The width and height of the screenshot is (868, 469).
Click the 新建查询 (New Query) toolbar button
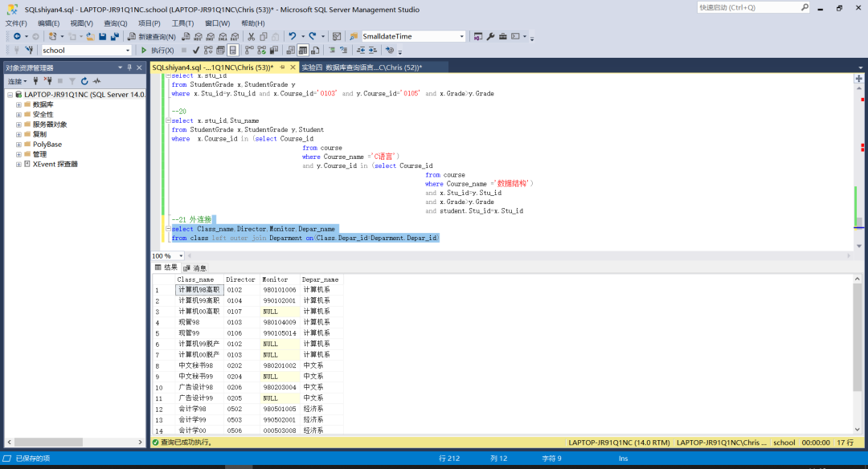(152, 36)
